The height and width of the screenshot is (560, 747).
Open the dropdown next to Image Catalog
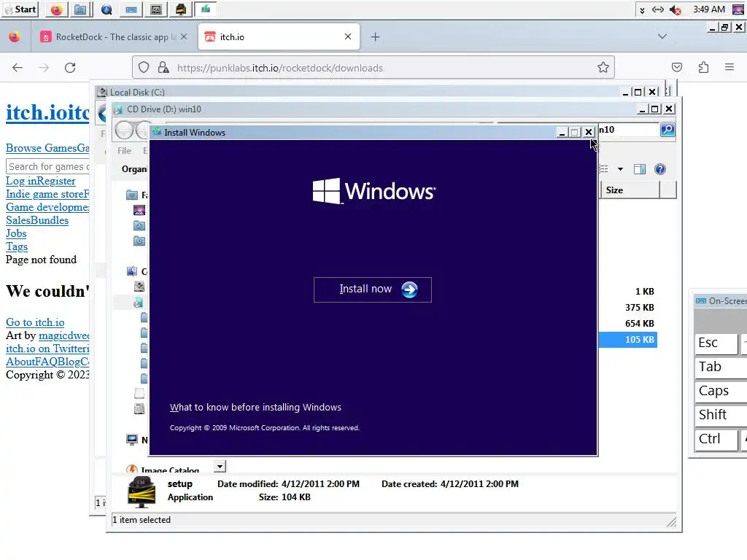[220, 466]
